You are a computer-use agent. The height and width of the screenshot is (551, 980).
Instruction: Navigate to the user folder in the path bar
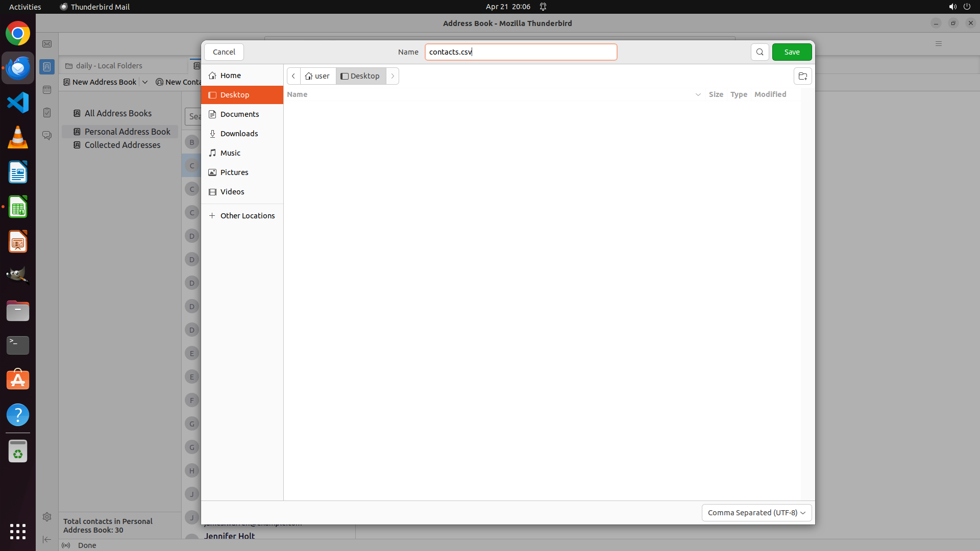tap(318, 76)
